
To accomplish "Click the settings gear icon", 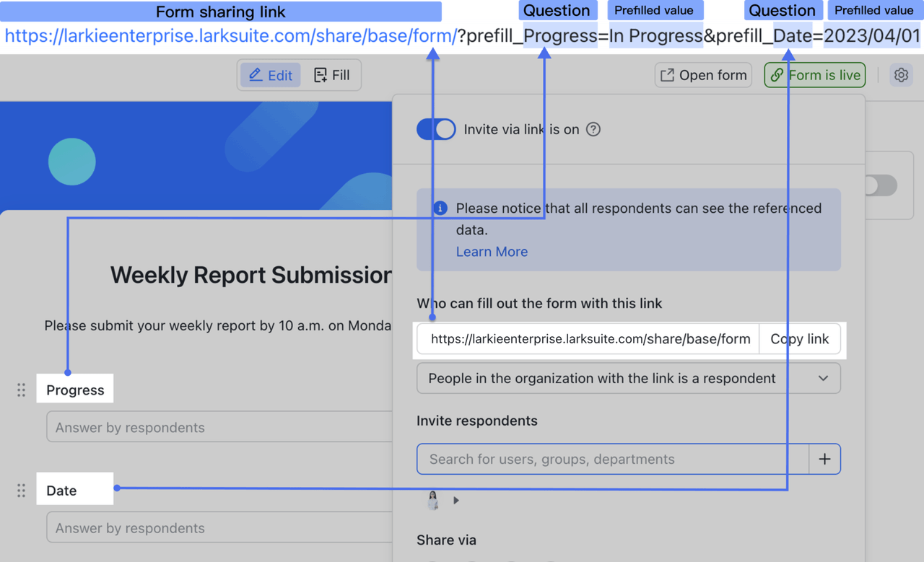I will point(900,75).
